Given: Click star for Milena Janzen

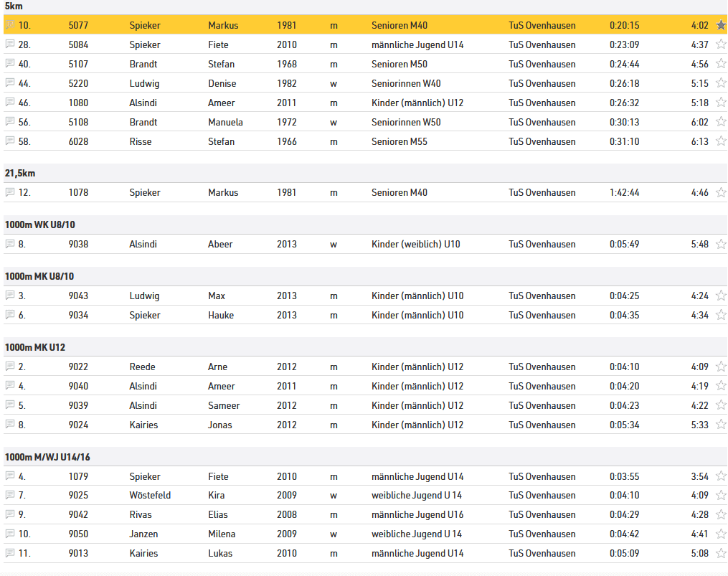Looking at the screenshot, I should coord(721,533).
